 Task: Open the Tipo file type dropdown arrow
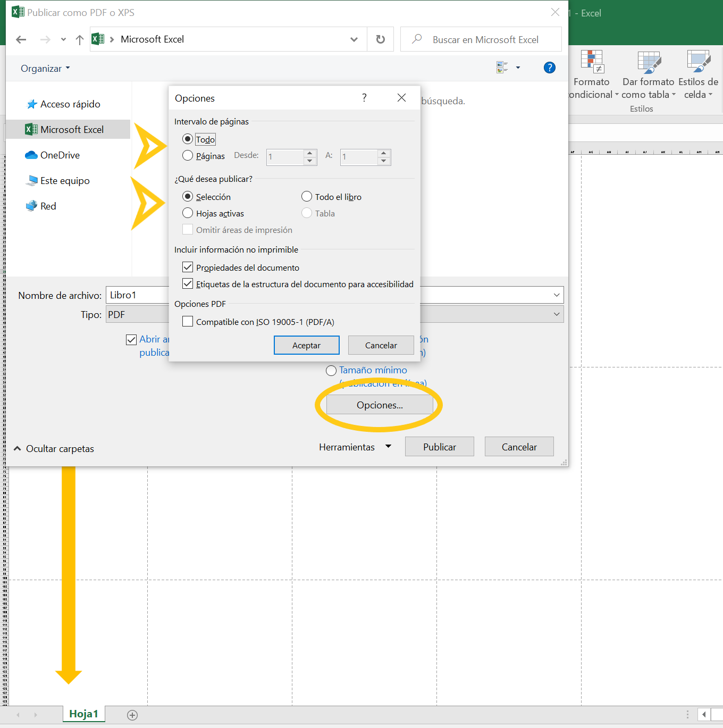[x=556, y=314]
